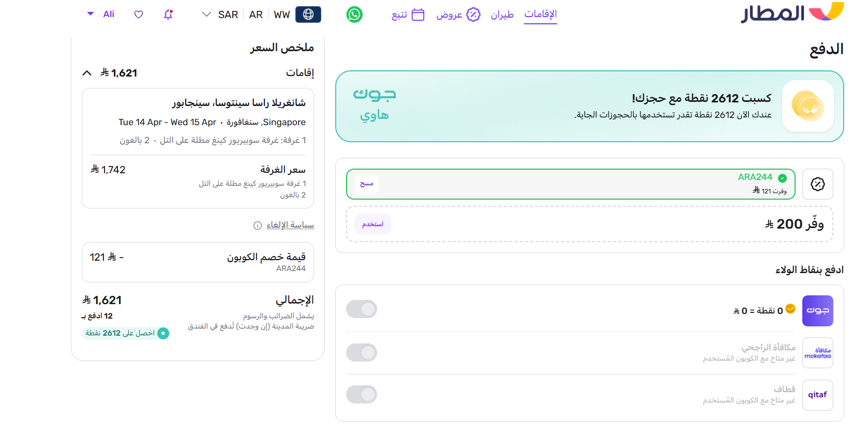Enable the جوك points toggle
Screen dimensions: 868x435
coord(362,309)
